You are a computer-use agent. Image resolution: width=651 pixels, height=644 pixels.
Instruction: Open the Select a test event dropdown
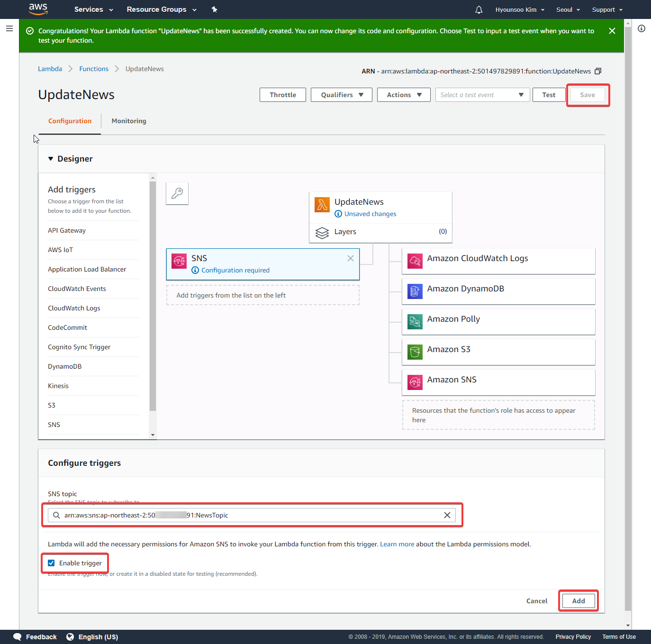482,95
